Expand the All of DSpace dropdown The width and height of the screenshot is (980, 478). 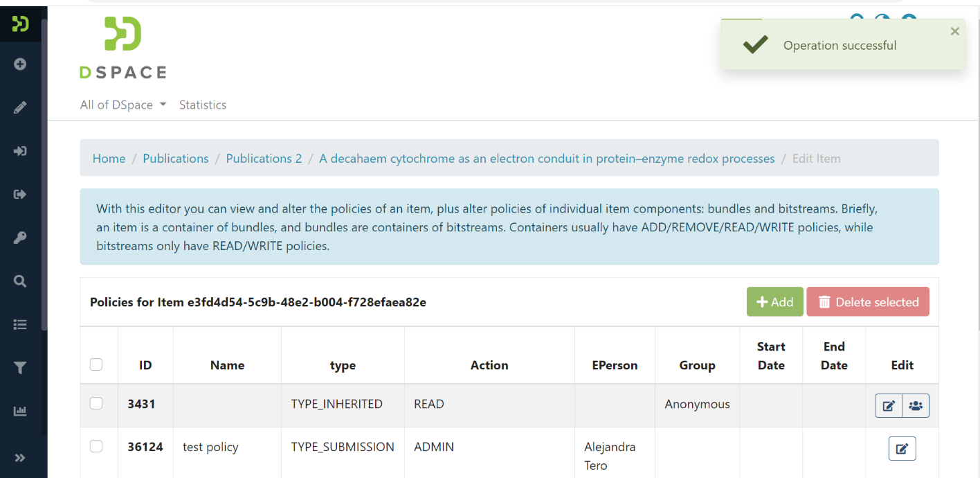(123, 105)
